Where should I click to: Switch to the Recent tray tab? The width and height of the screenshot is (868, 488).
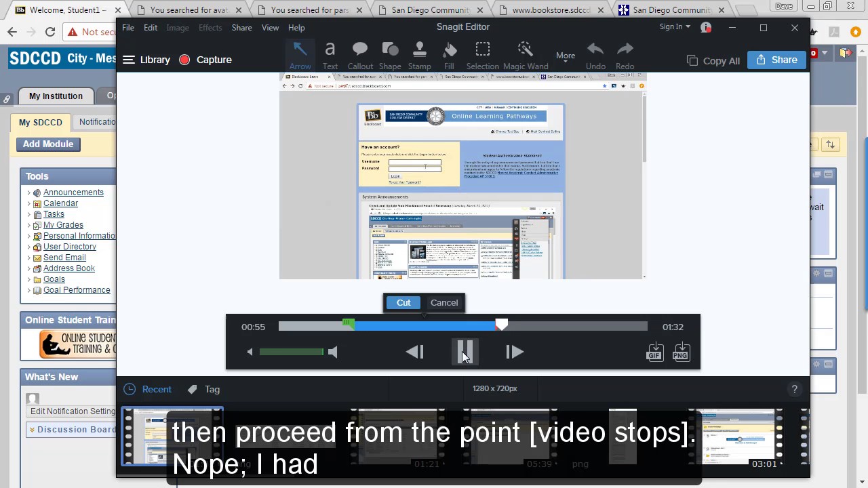[148, 389]
